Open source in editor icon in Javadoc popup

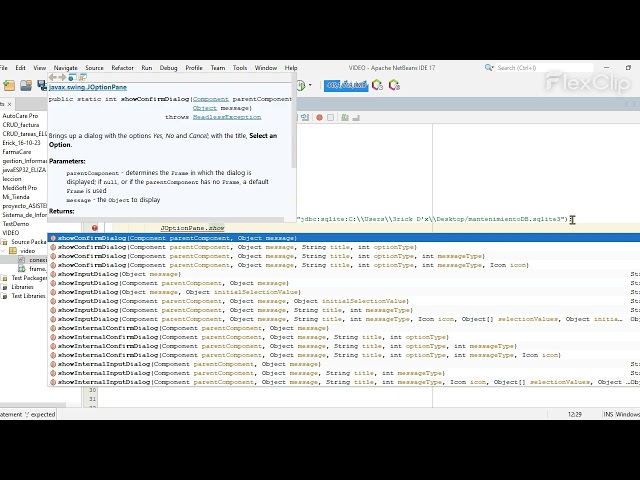[x=82, y=77]
